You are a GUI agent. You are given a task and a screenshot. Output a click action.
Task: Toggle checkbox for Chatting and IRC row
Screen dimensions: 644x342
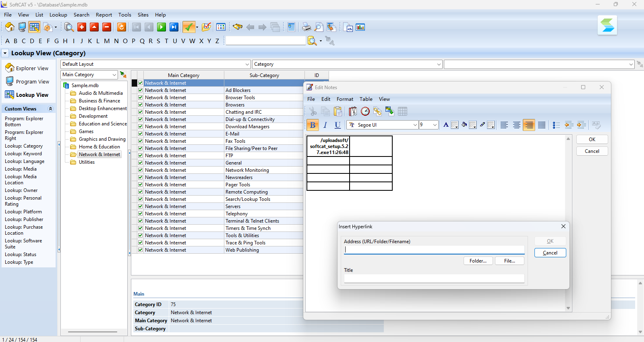141,112
